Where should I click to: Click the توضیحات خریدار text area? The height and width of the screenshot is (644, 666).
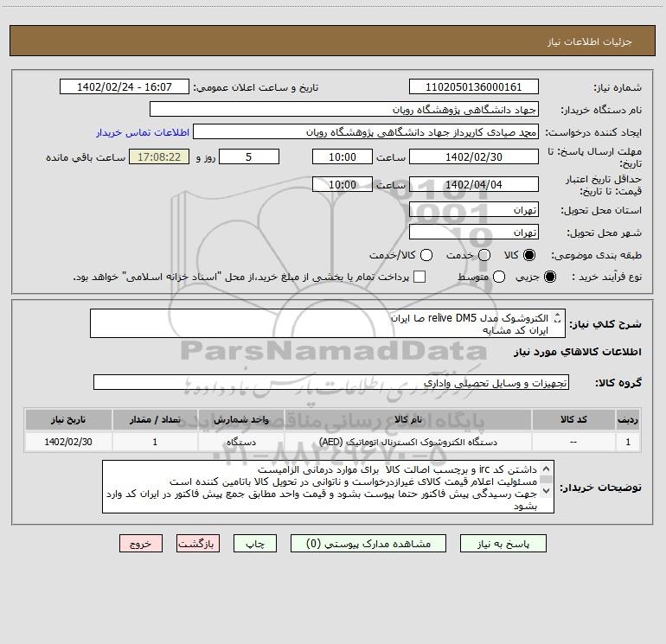coord(328,487)
